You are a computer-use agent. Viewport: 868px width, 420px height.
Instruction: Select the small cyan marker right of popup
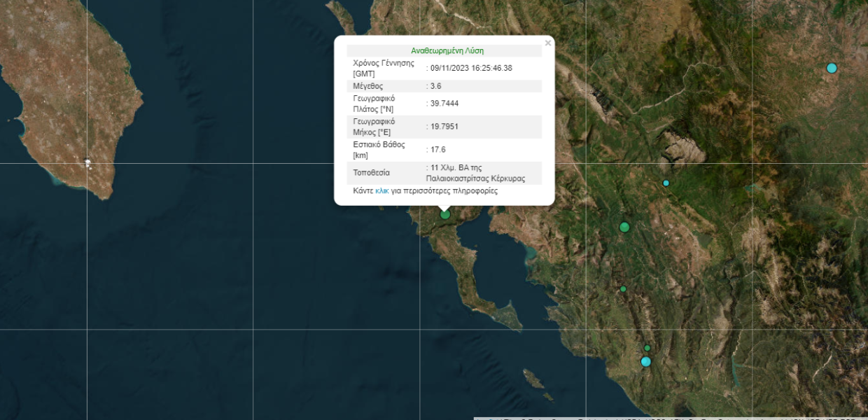click(666, 183)
